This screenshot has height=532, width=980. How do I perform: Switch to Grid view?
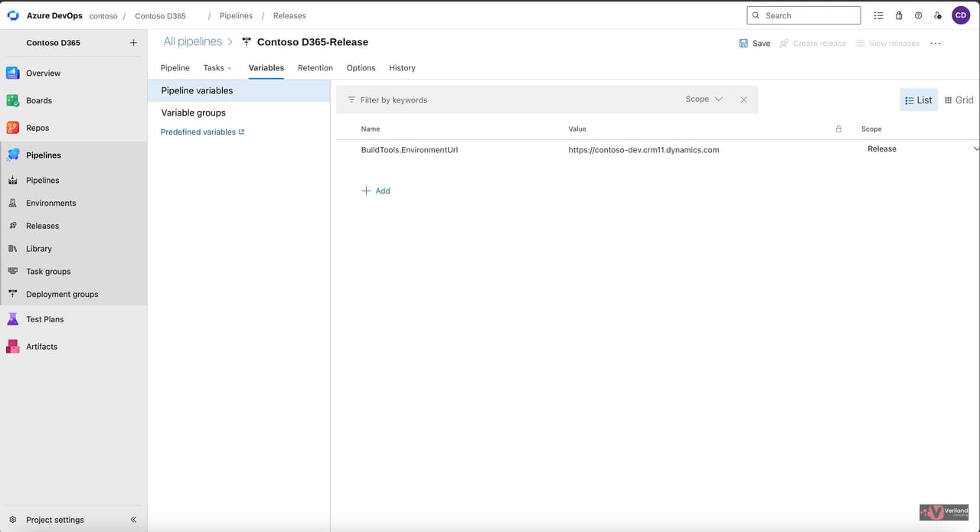(x=959, y=100)
